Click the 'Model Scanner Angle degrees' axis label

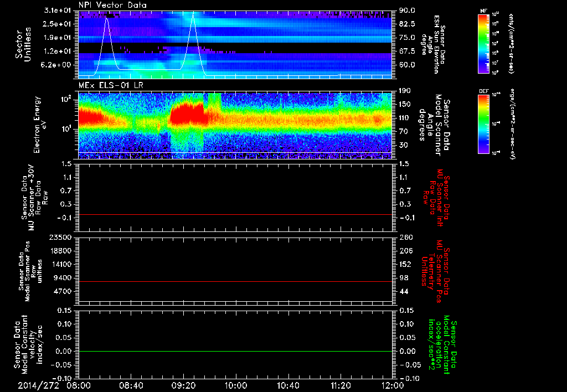pos(430,125)
